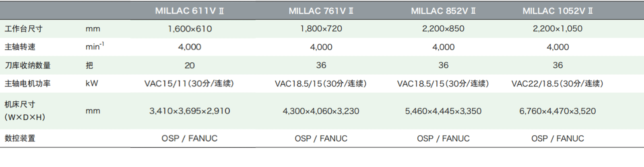Click the 1,600×610 table size cell
This screenshot has width=644, height=167.
tap(190, 29)
